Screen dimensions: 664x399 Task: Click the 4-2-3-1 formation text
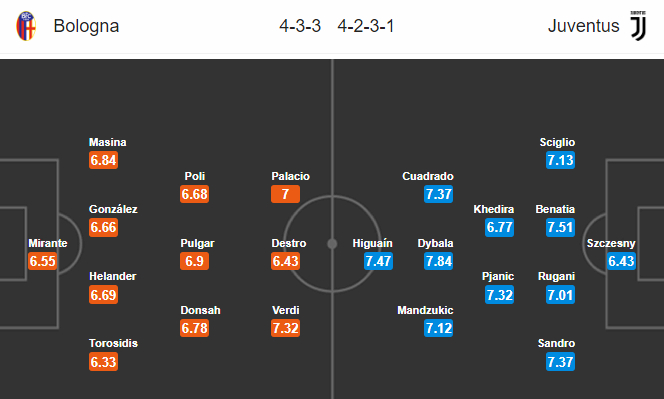[366, 26]
